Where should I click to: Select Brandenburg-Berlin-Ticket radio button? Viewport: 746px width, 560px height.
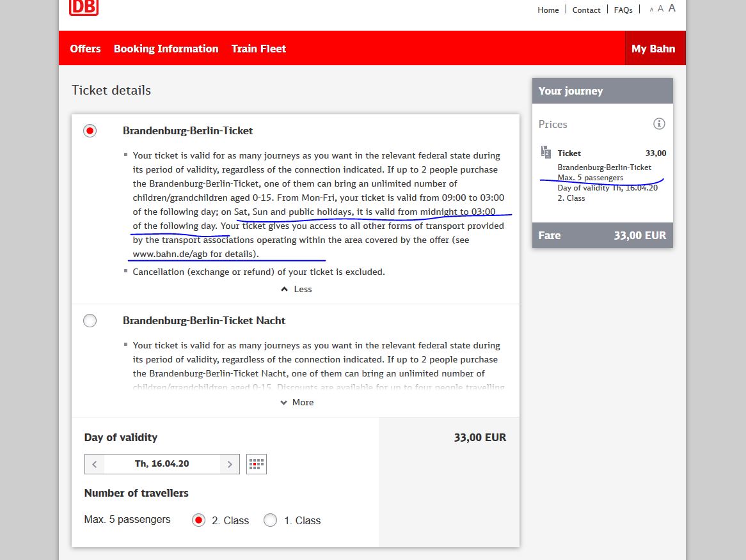[90, 130]
